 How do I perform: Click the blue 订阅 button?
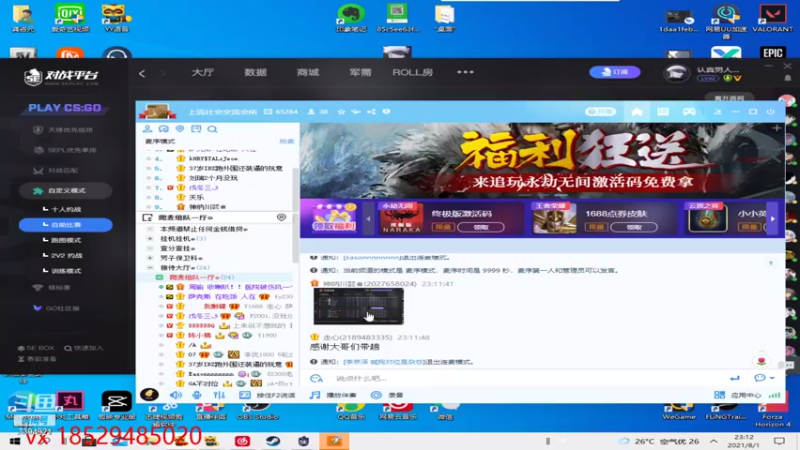coord(615,72)
